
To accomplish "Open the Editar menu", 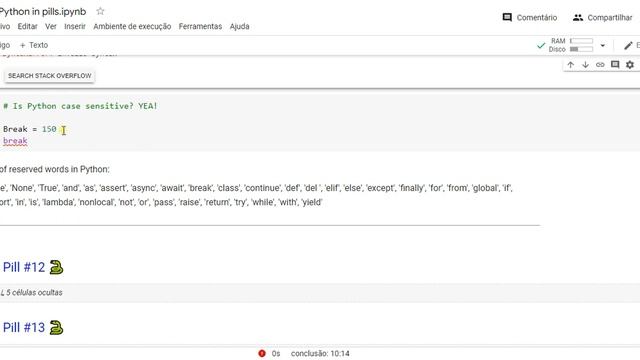I will point(27,26).
